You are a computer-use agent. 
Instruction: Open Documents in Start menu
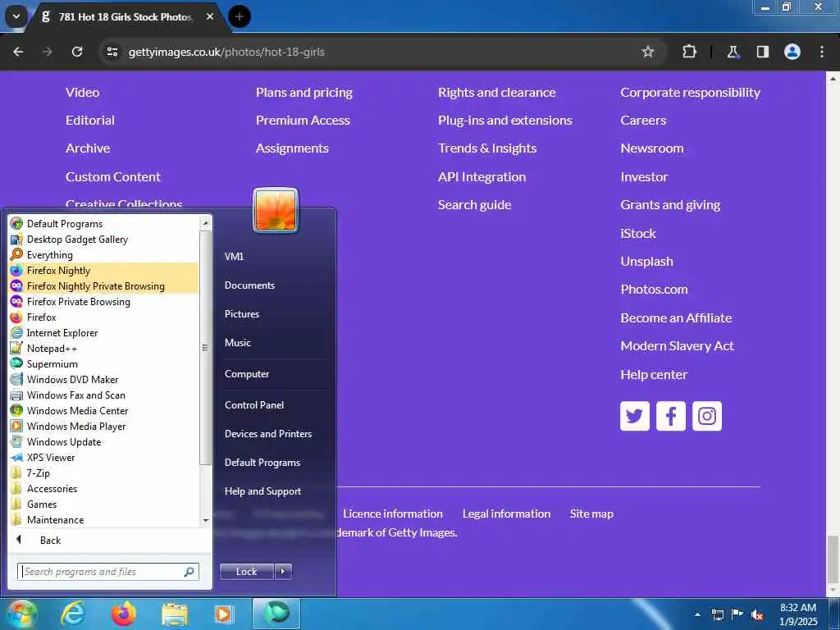[x=249, y=285]
